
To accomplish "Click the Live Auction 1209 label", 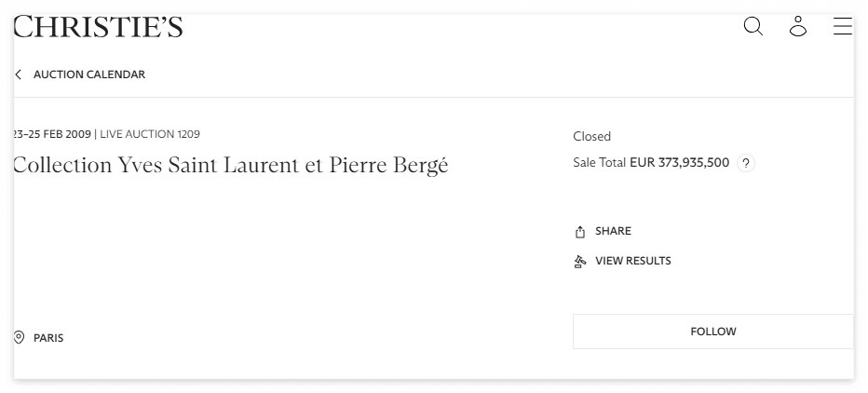I will pos(150,134).
